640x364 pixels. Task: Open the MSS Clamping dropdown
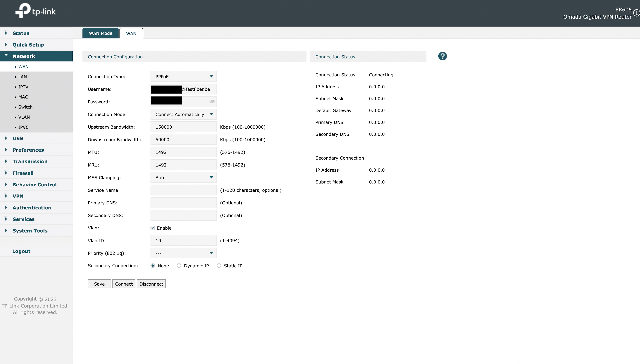183,177
